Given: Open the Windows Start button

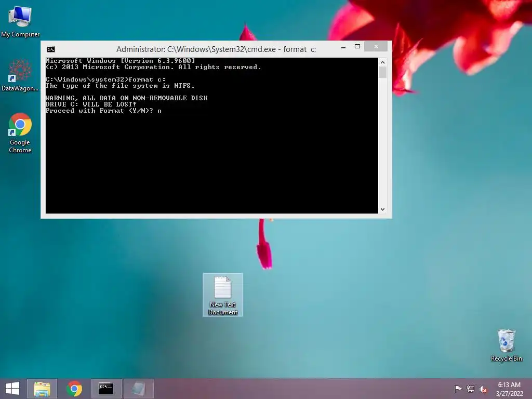Looking at the screenshot, I should (x=12, y=389).
